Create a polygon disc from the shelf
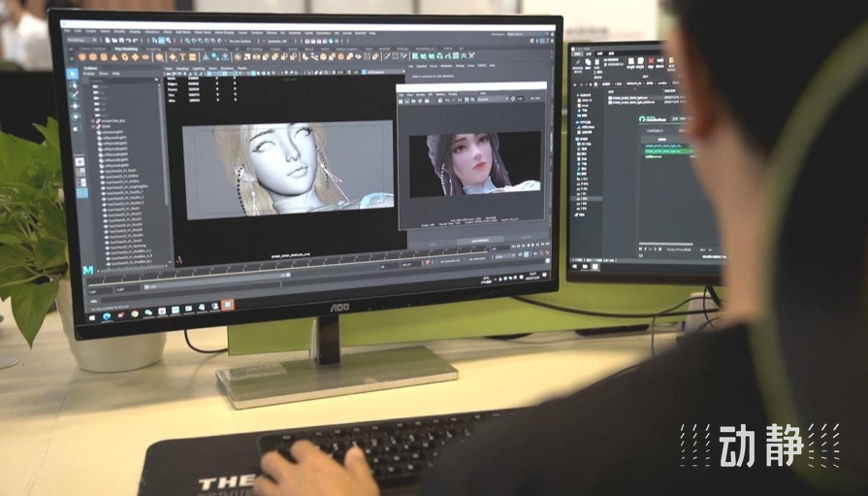This screenshot has height=496, width=868. pos(145,57)
